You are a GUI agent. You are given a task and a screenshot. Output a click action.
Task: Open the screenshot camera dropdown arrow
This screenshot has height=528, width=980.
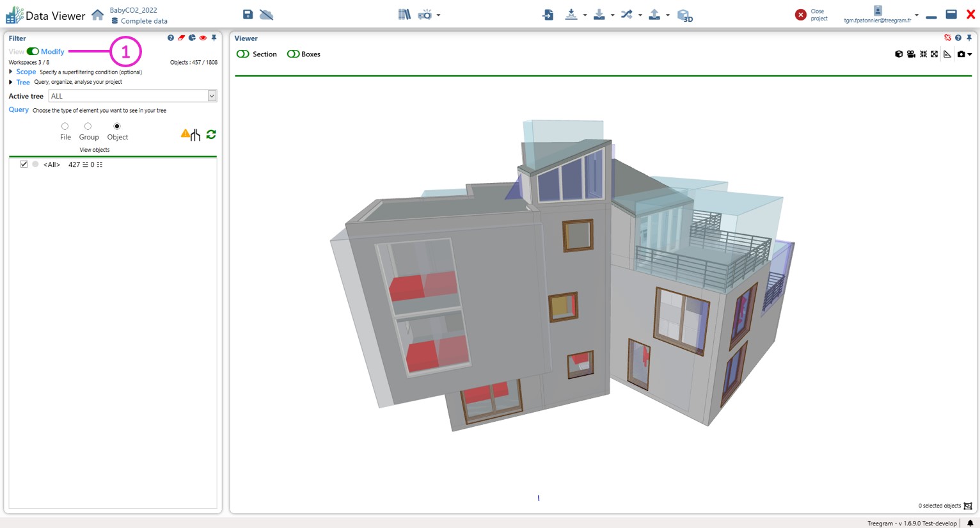[x=970, y=54]
